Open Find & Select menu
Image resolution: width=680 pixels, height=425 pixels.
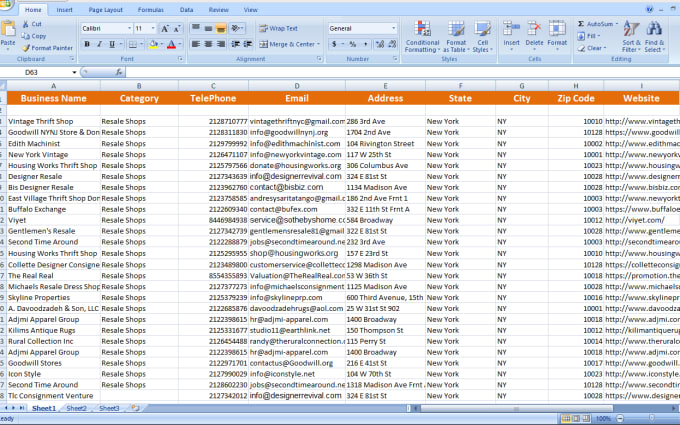coord(654,36)
